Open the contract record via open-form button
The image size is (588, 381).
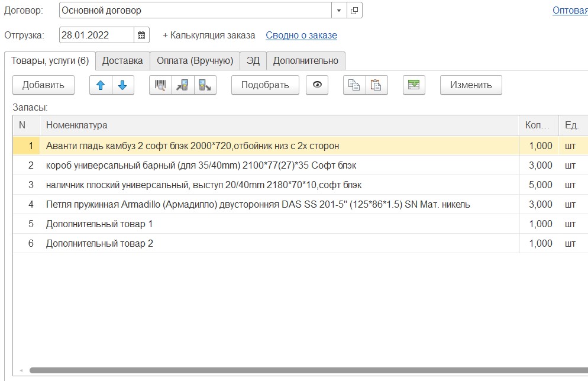(x=354, y=10)
